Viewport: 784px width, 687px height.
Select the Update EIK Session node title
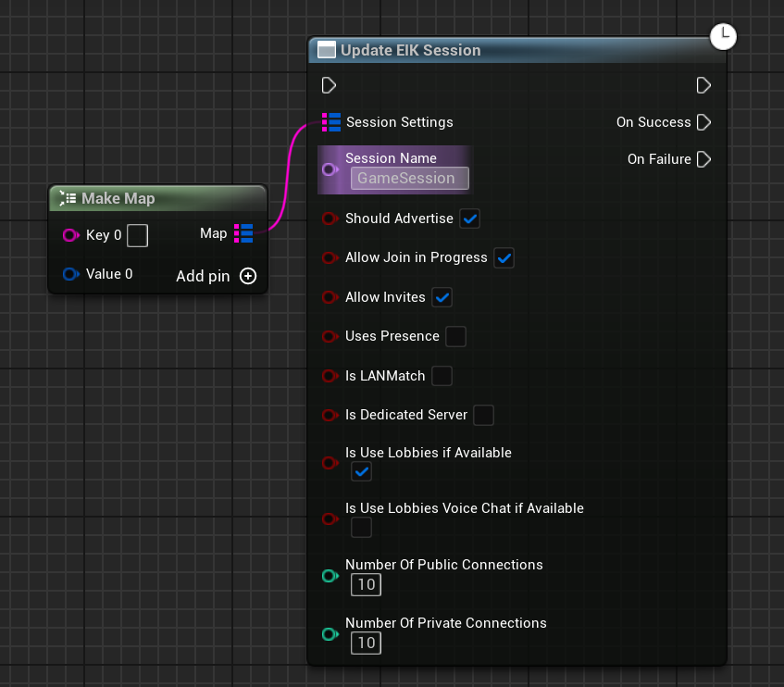[410, 50]
